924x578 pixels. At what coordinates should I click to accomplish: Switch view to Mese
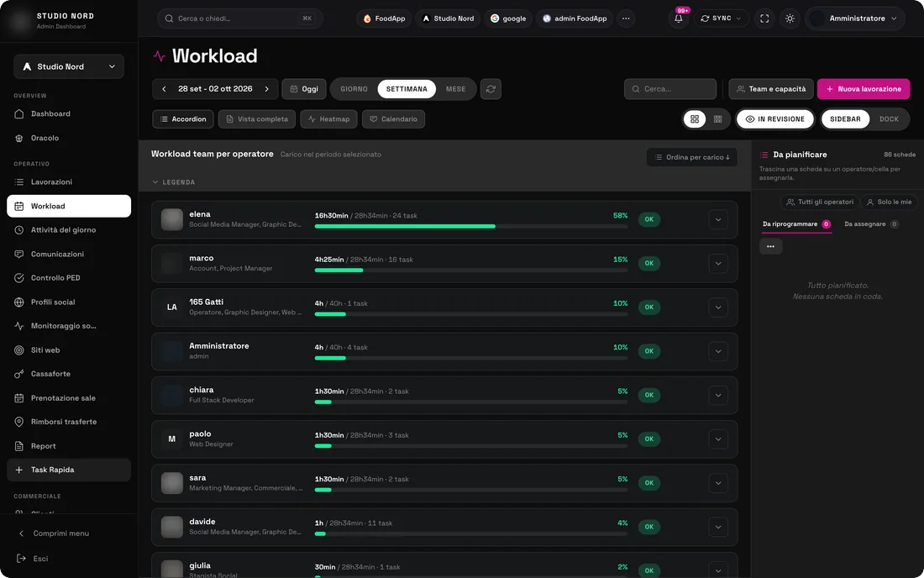[455, 89]
